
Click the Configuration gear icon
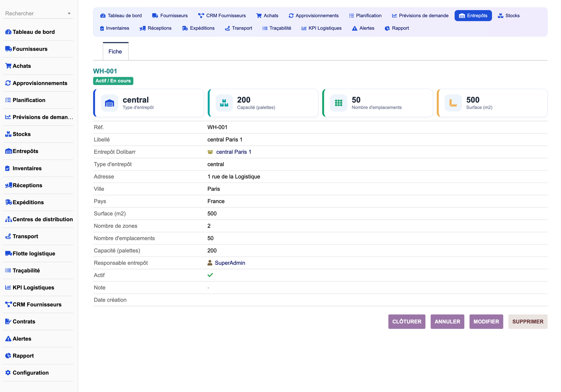point(8,373)
